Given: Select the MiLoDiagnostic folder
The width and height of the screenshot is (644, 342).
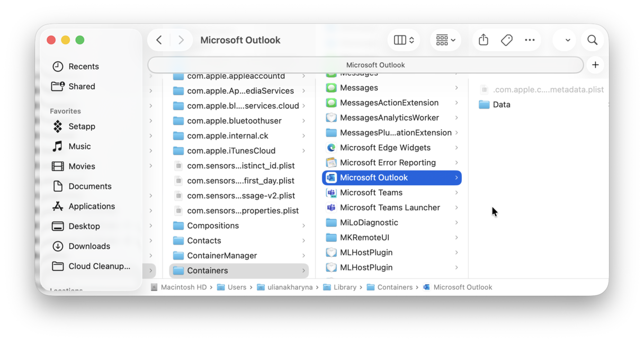Looking at the screenshot, I should 392,222.
